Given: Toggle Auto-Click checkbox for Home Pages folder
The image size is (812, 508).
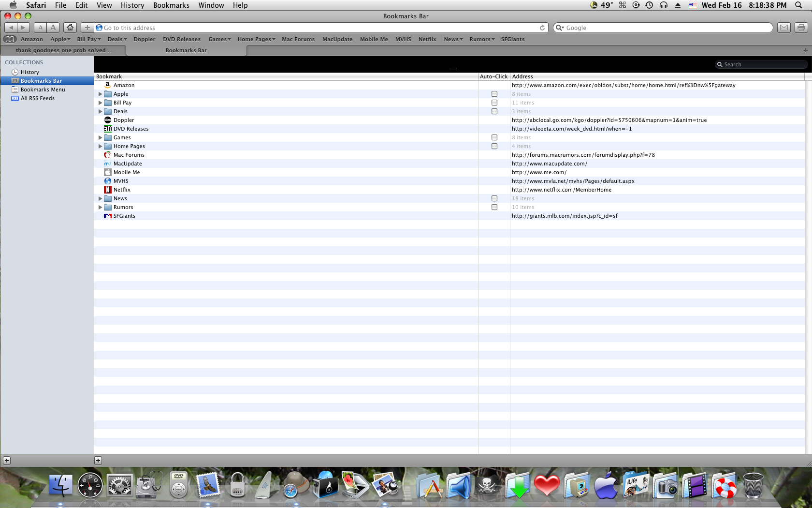Looking at the screenshot, I should (494, 146).
